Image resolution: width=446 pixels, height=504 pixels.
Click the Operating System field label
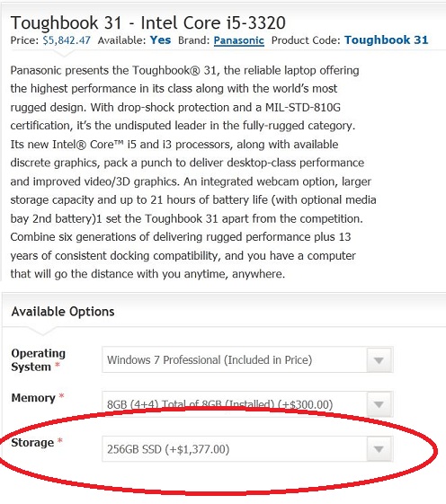(38, 359)
